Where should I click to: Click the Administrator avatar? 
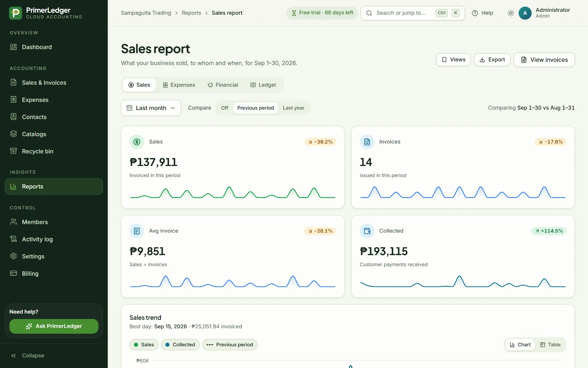click(525, 13)
